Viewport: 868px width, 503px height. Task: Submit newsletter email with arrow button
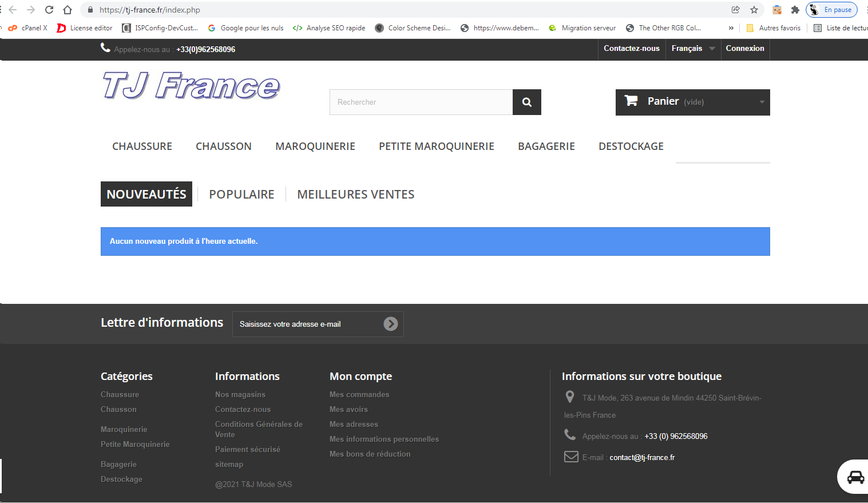[391, 324]
